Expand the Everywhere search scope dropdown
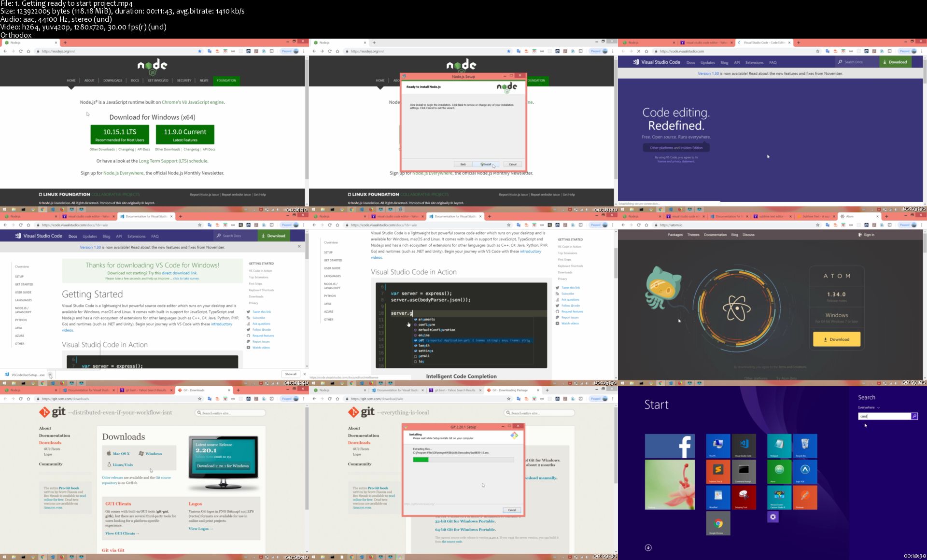This screenshot has height=560, width=927. pyautogui.click(x=869, y=407)
